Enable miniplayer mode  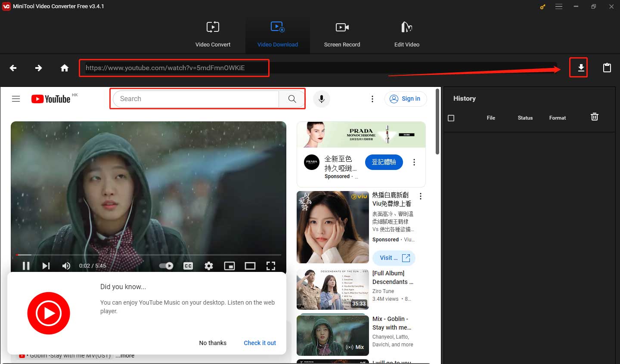(x=229, y=266)
